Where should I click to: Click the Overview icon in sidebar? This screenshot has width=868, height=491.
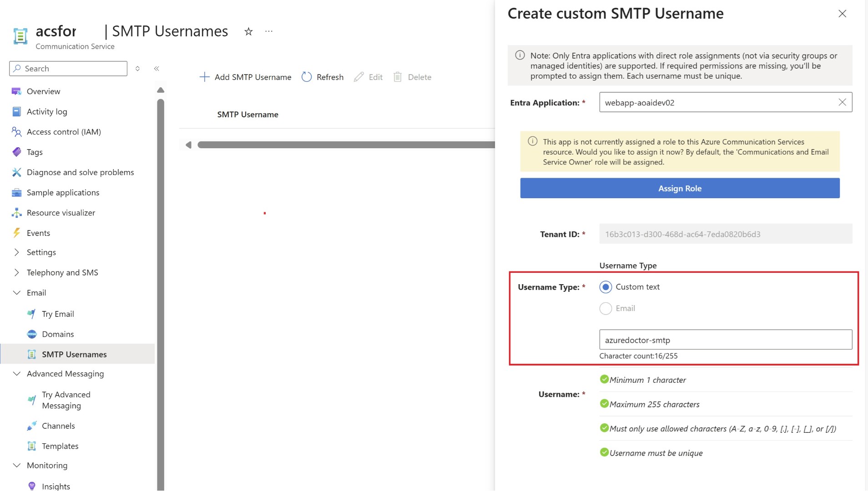(16, 91)
